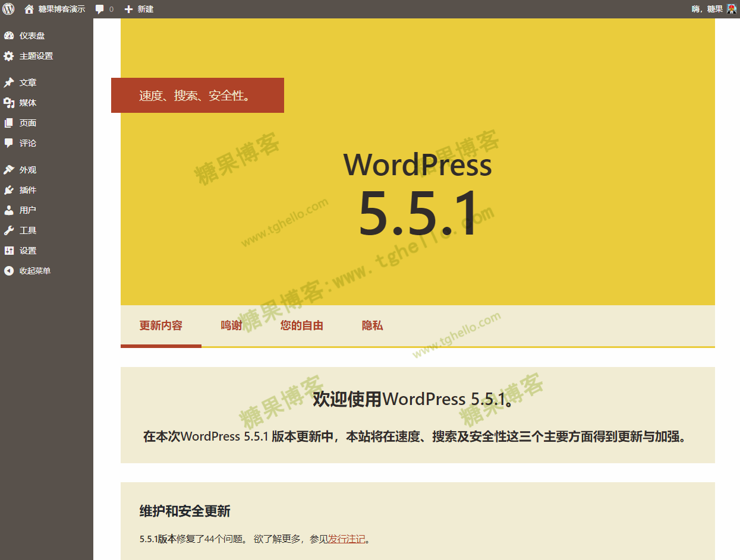Click the plus icon next to 新建

point(128,9)
